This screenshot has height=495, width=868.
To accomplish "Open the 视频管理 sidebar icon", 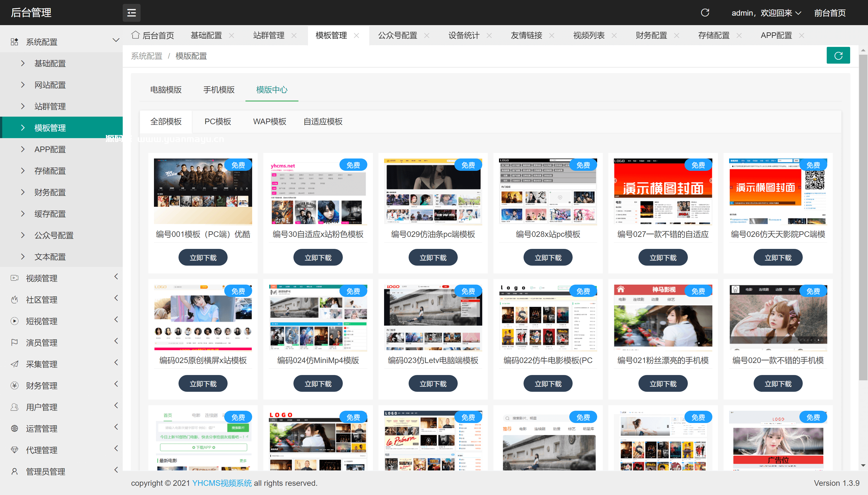I will click(14, 278).
